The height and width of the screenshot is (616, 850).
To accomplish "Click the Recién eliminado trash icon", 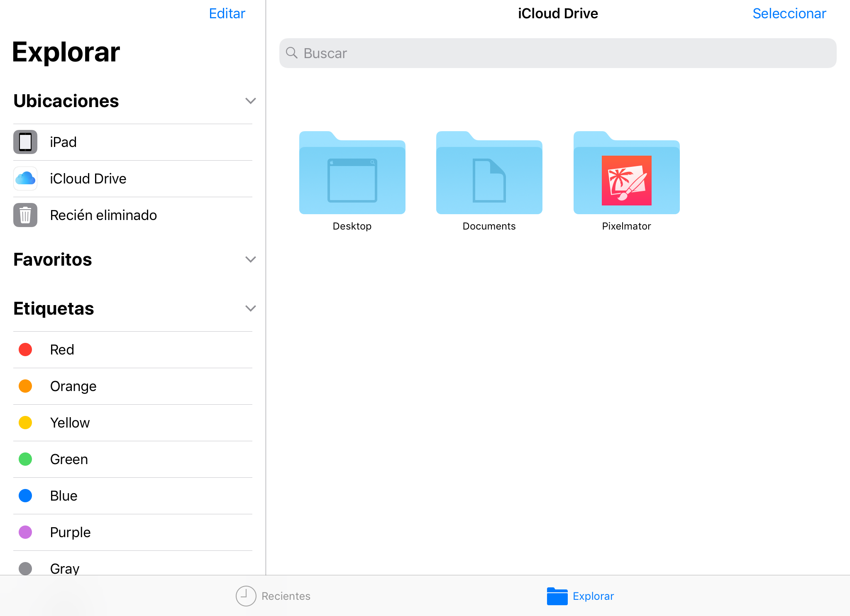I will pos(25,215).
